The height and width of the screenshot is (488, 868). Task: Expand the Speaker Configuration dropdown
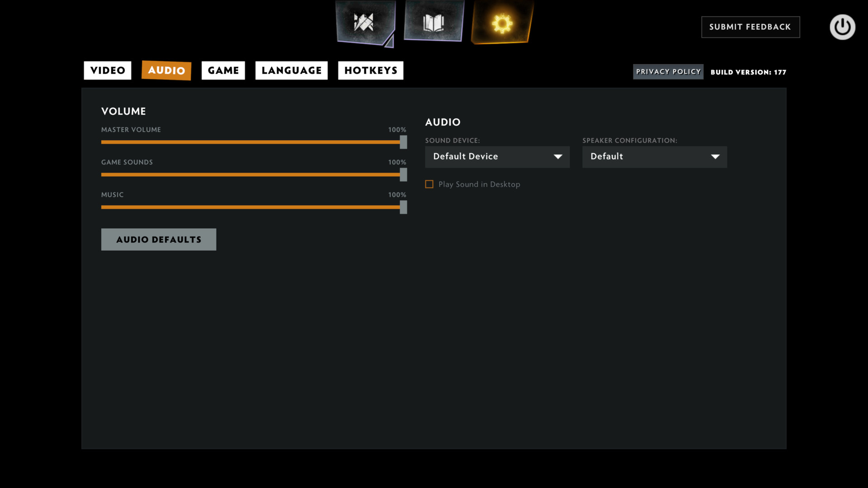655,157
